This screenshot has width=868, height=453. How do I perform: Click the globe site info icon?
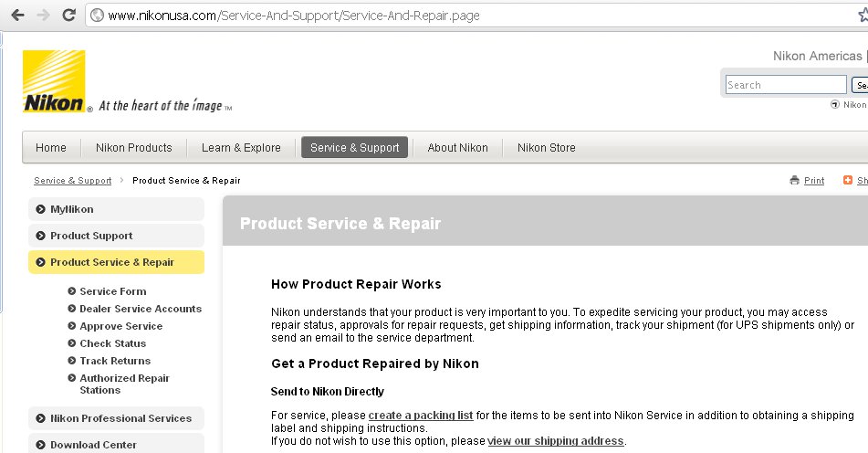point(97,15)
